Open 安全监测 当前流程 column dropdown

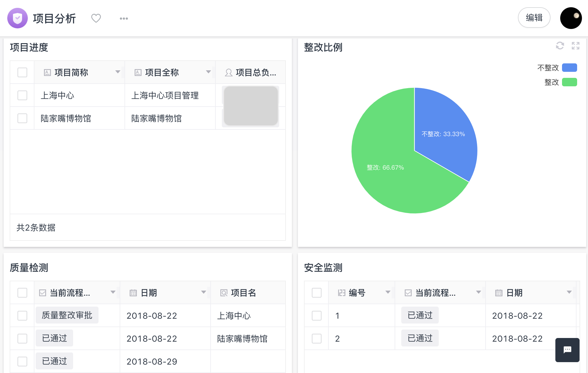coord(479,292)
